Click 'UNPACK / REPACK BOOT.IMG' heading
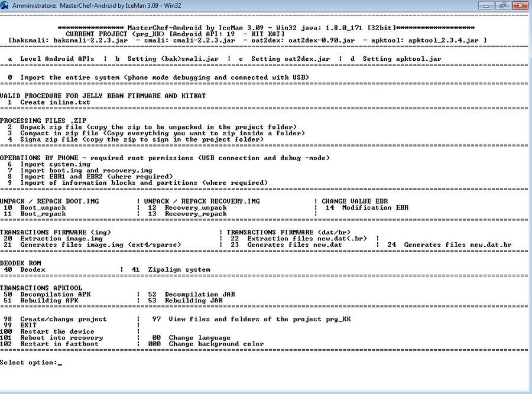Image resolution: width=532 pixels, height=394 pixels. click(50, 201)
